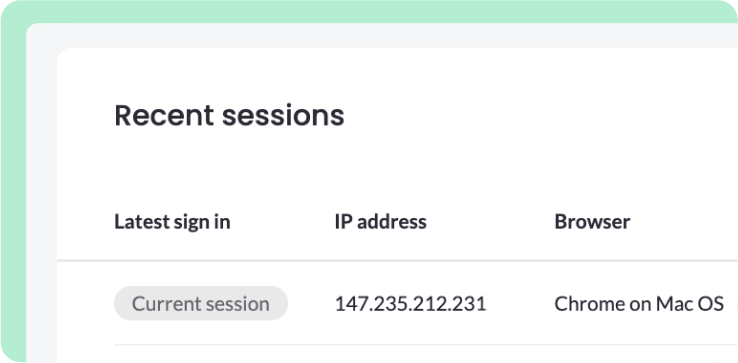Viewport: 738px width, 363px height.
Task: Click the word sessions in the heading
Action: pyautogui.click(x=283, y=115)
